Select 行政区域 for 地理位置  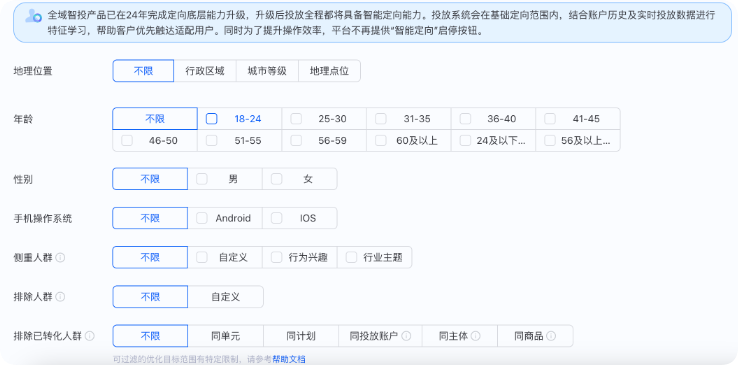tap(205, 71)
